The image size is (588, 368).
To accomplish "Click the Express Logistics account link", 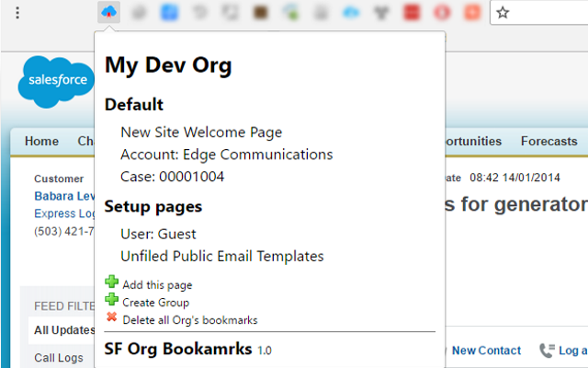I will tap(64, 213).
